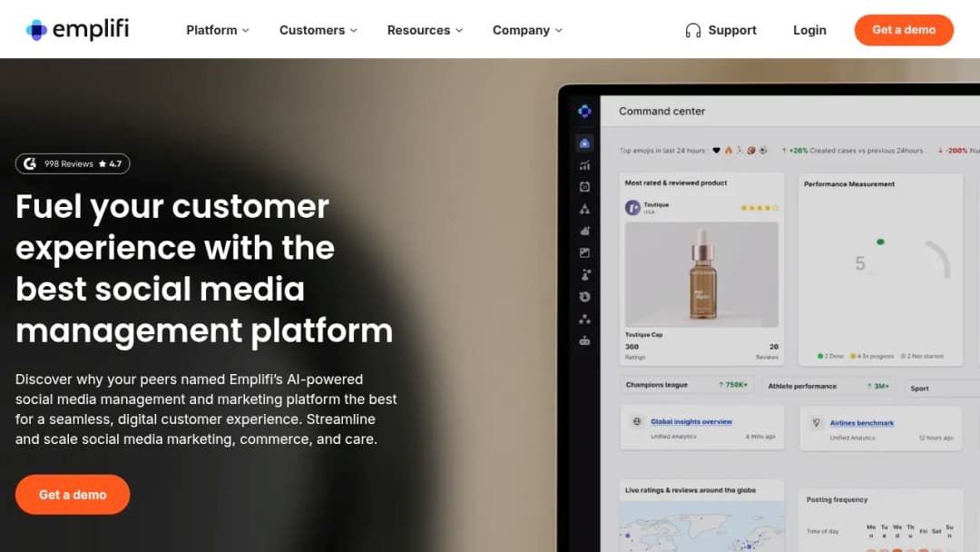Screen dimensions: 980x552
Task: Open the Home icon in dashboard sidebar
Action: pyautogui.click(x=584, y=143)
